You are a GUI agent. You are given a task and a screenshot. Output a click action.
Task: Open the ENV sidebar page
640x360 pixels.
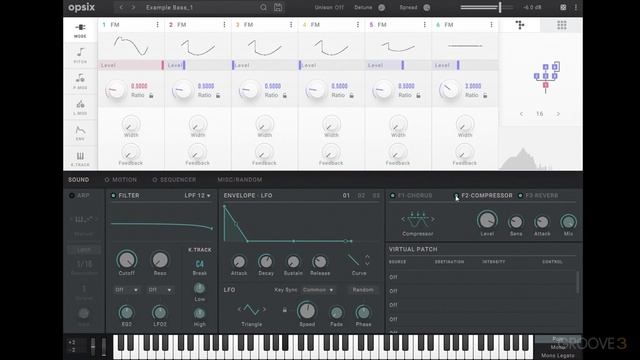(x=80, y=133)
